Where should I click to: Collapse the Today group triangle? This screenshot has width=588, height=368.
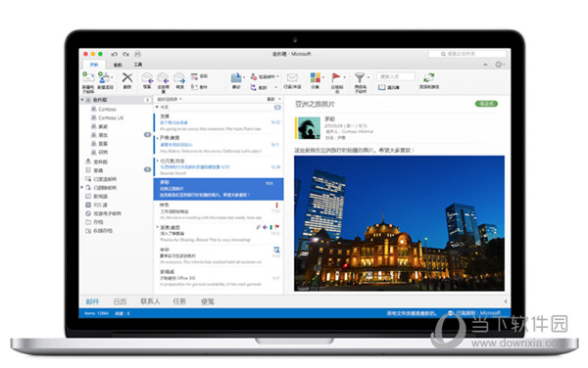pos(157,108)
